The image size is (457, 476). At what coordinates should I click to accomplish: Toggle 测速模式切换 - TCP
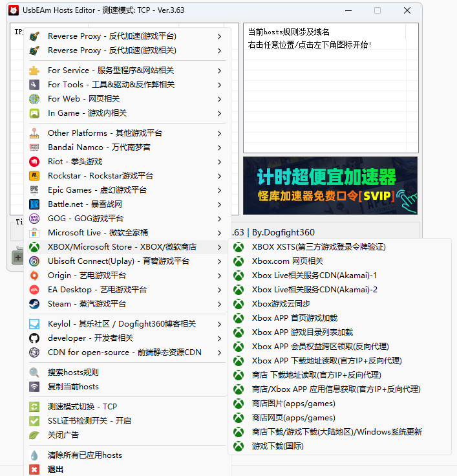127,407
